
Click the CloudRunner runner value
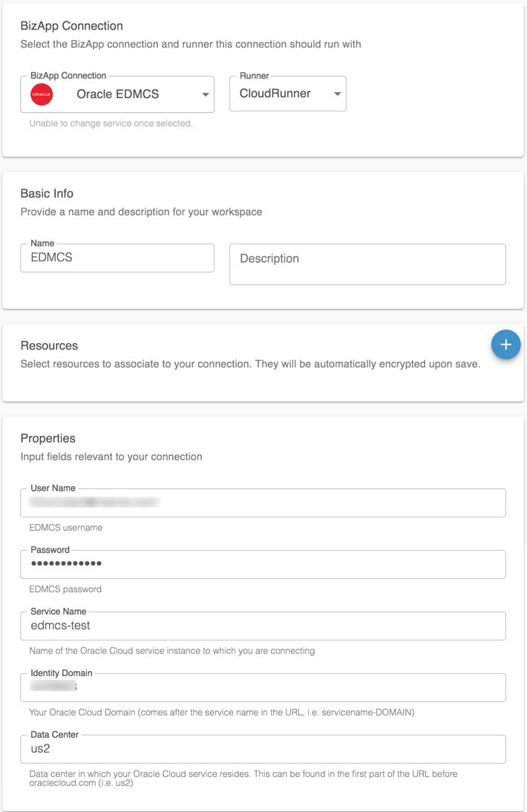(275, 94)
